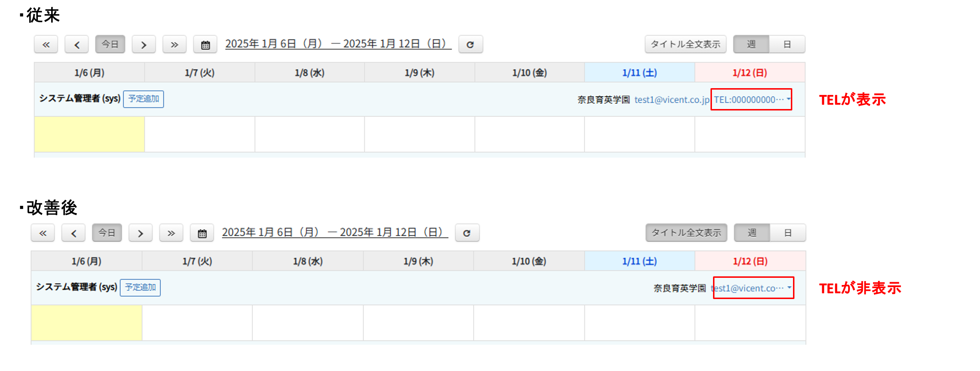The height and width of the screenshot is (371, 980).
Task: Switch to '日' view in the upper calendar
Action: tap(787, 45)
